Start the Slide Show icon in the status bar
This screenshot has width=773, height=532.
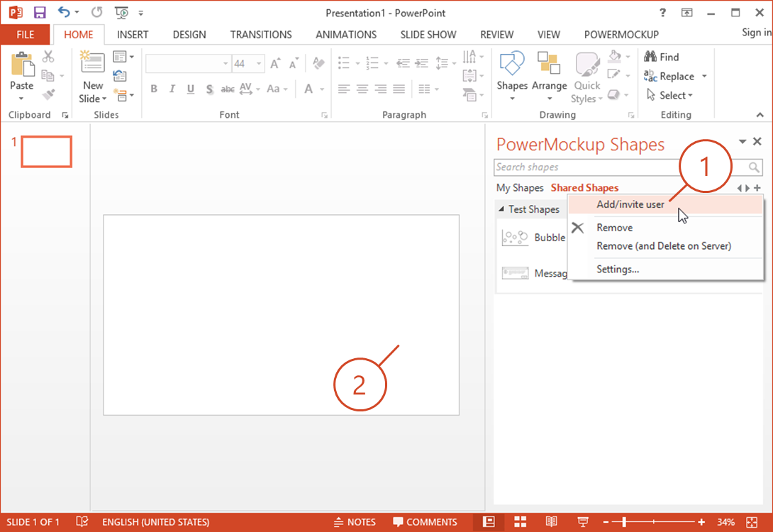(583, 521)
